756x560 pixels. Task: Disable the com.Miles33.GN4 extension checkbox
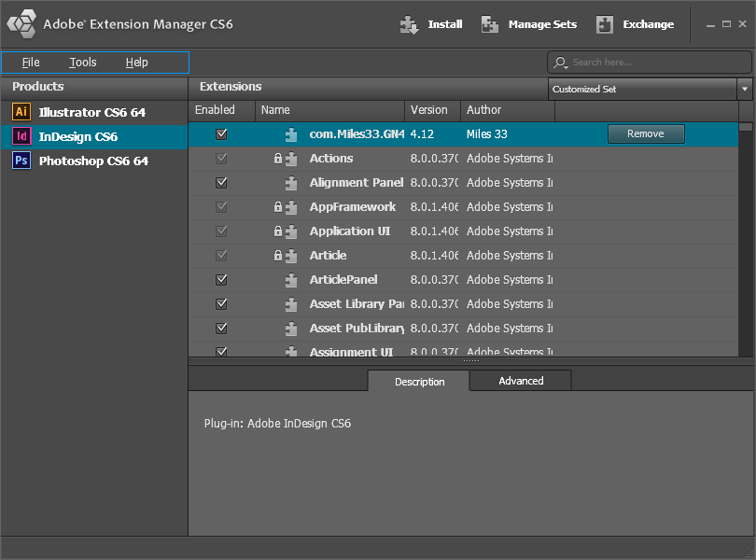tap(221, 134)
